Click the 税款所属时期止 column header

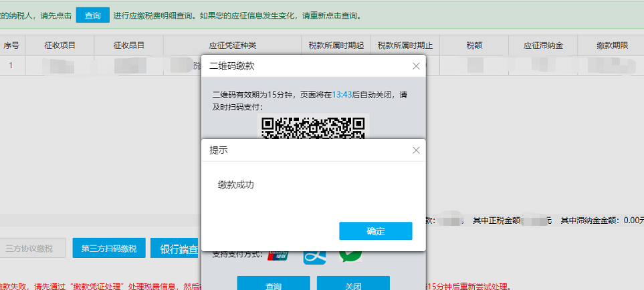click(x=405, y=45)
